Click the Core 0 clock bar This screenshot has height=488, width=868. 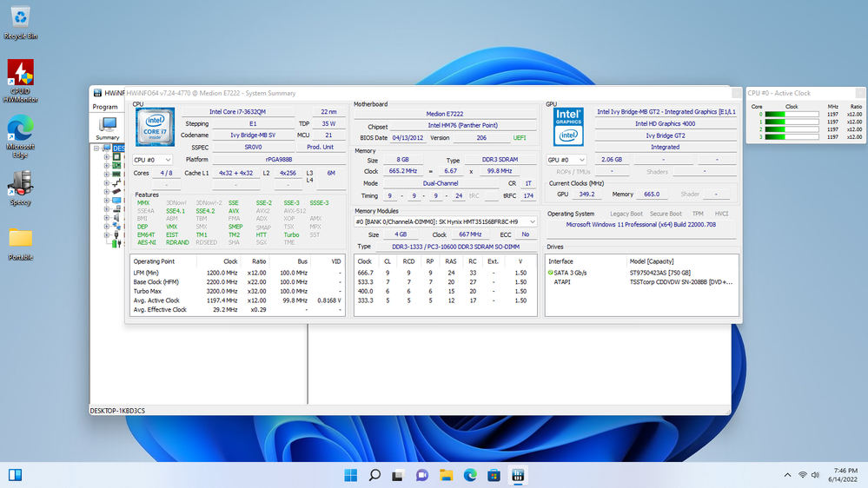[x=792, y=114]
